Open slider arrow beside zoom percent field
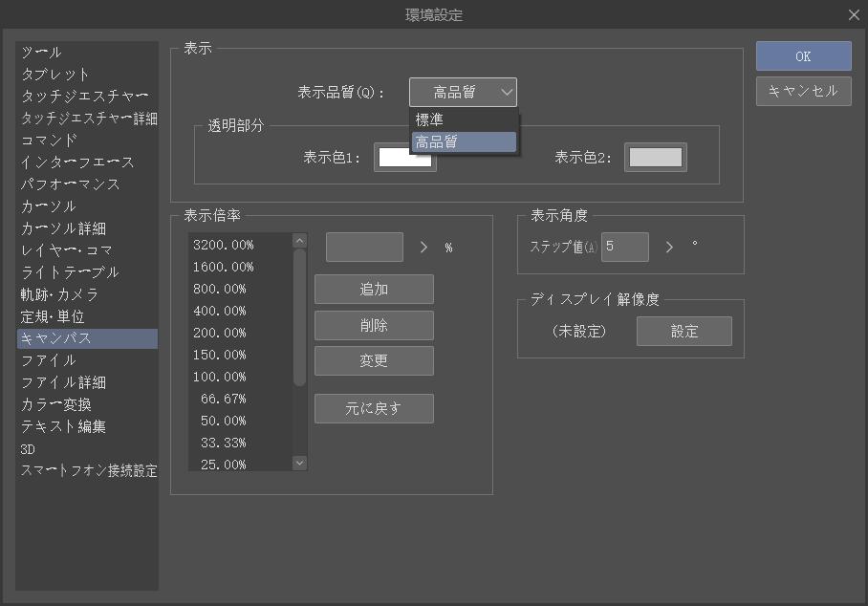The image size is (868, 606). [x=424, y=247]
